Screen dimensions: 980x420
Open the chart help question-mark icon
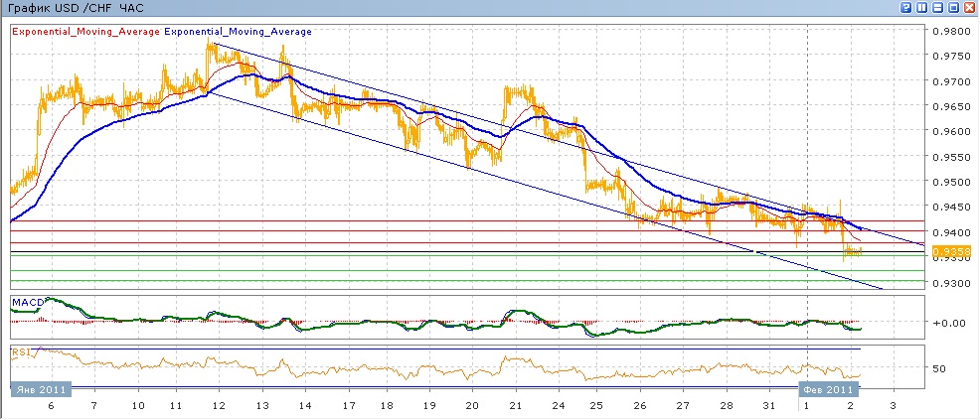(906, 8)
